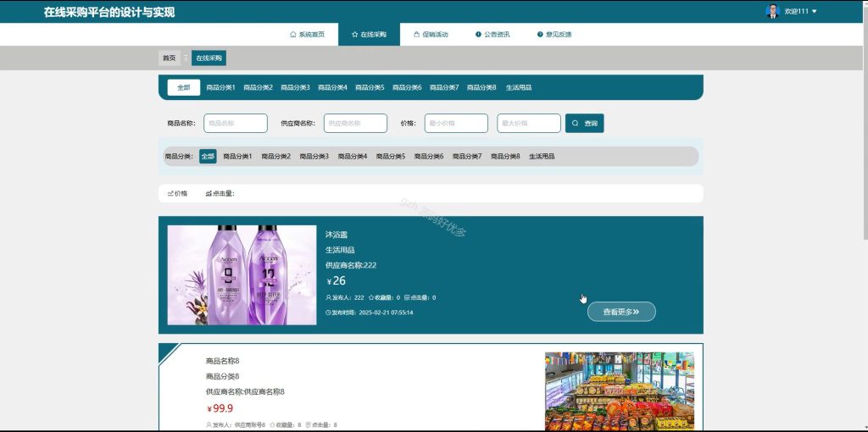Click the question icon beside 意见反馈

pos(540,34)
